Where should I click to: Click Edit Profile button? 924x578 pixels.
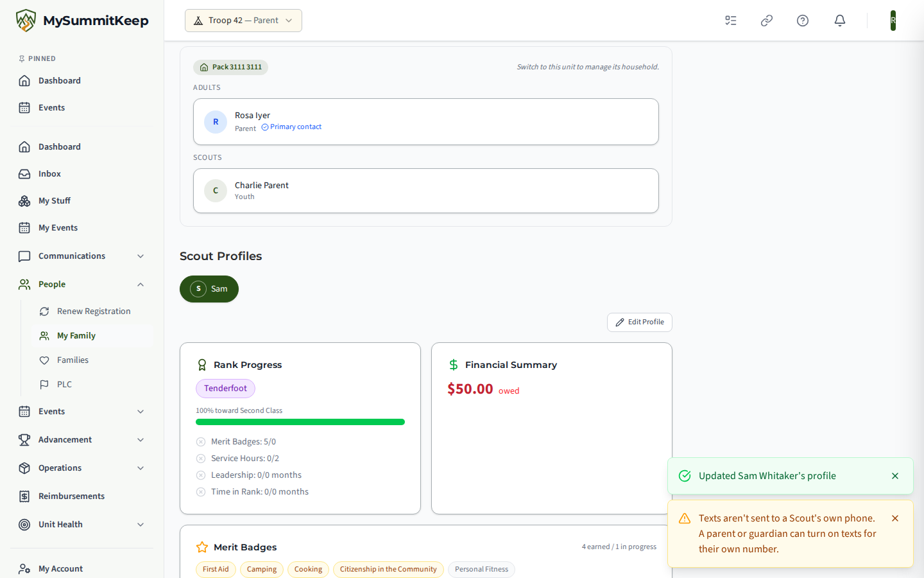pyautogui.click(x=640, y=322)
